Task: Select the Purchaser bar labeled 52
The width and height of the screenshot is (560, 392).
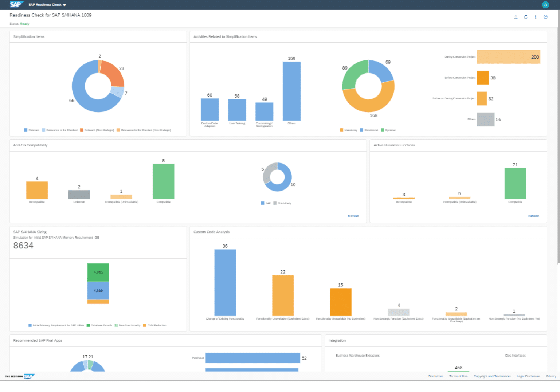Action: pyautogui.click(x=253, y=358)
